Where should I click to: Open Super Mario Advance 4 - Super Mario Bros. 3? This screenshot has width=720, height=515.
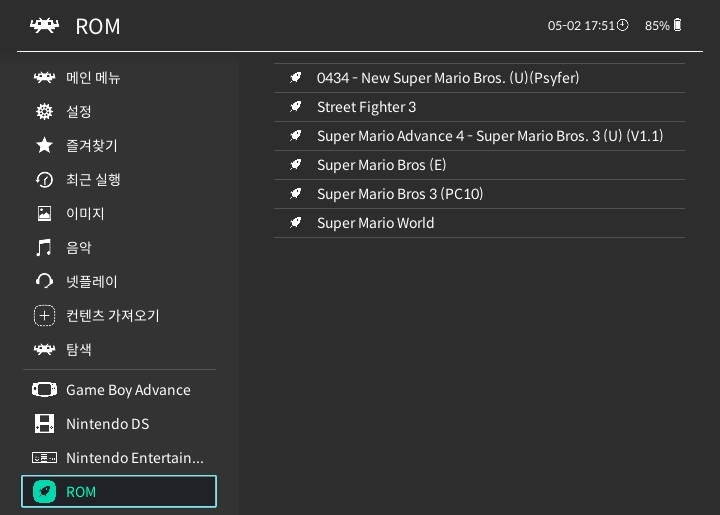(479, 136)
